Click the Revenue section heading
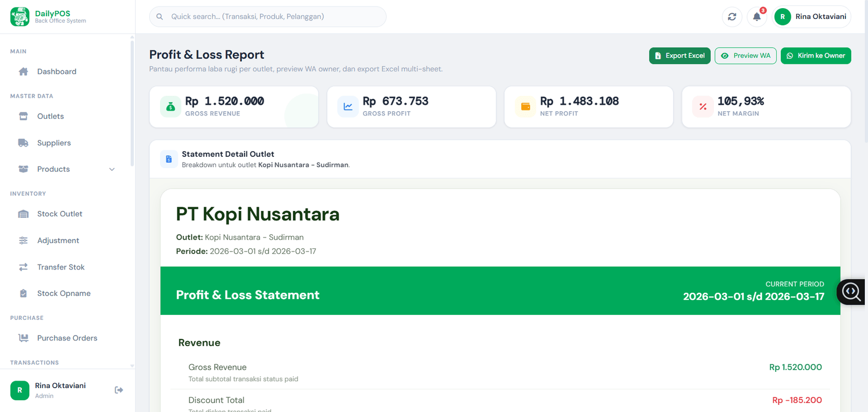 (199, 343)
